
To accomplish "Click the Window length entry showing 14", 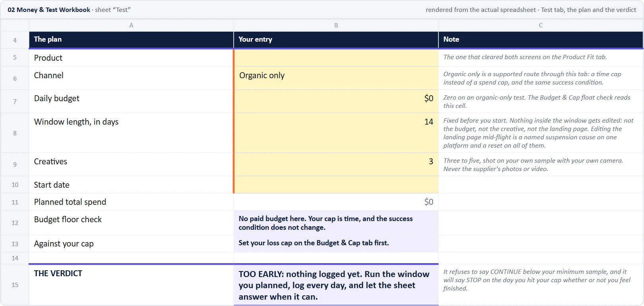I will tap(336, 133).
